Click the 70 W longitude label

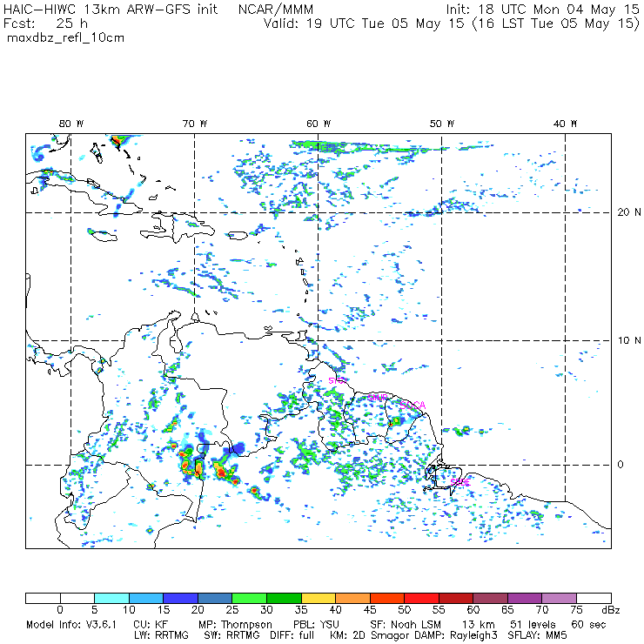[195, 124]
